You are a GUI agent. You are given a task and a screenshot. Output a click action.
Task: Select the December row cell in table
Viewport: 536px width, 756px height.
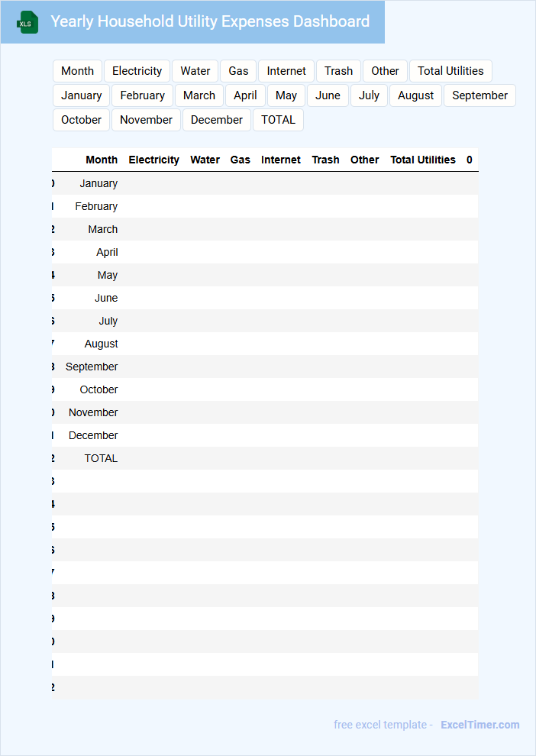tap(93, 435)
